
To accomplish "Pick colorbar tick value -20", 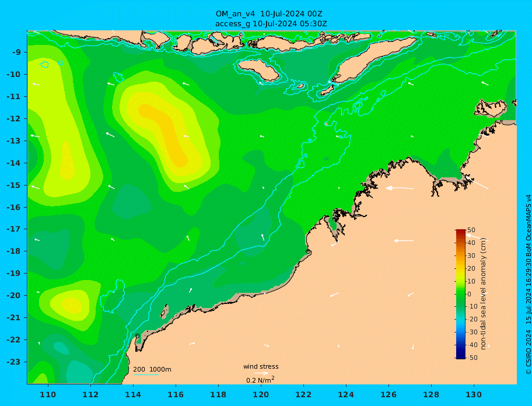I will point(472,320).
